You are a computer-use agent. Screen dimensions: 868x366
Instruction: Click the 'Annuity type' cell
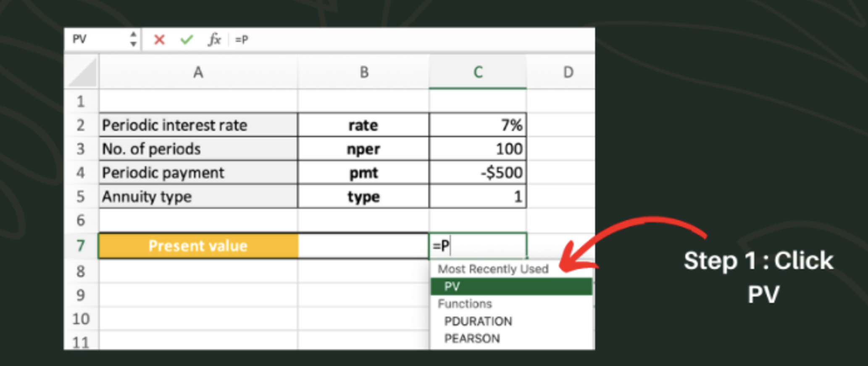coord(198,196)
